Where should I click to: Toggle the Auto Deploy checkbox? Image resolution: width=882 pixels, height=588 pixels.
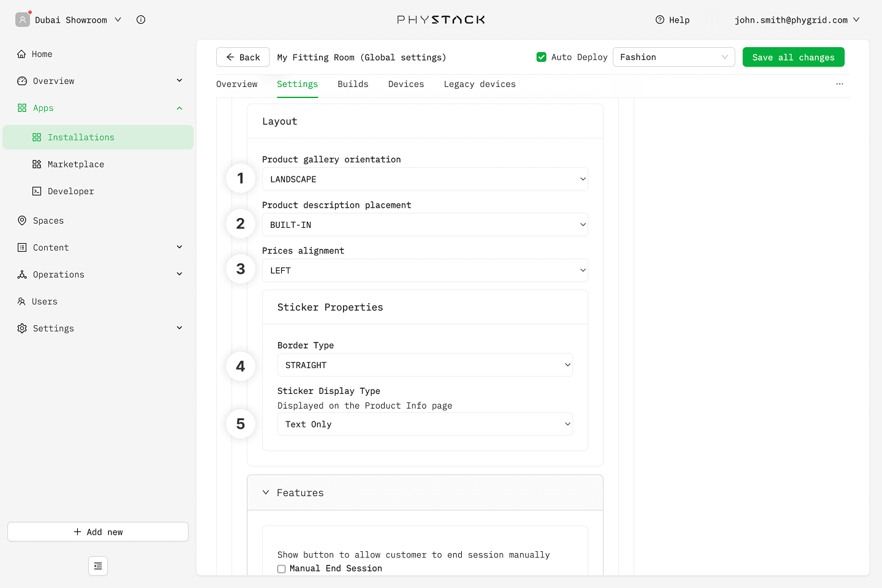coord(541,57)
